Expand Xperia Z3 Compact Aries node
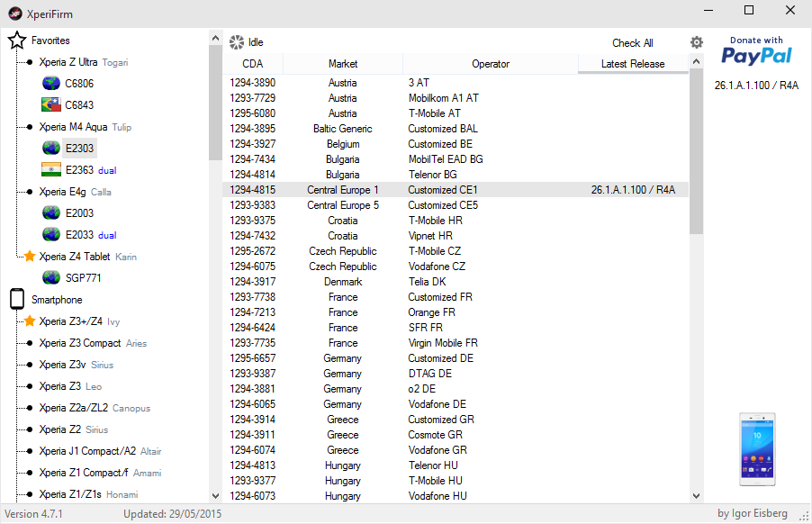 click(x=93, y=343)
